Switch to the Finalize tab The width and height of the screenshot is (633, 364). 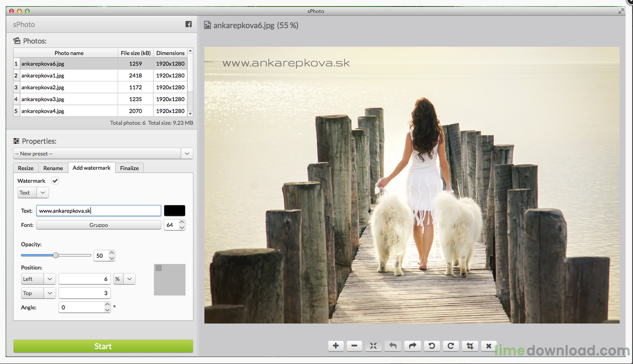[129, 168]
